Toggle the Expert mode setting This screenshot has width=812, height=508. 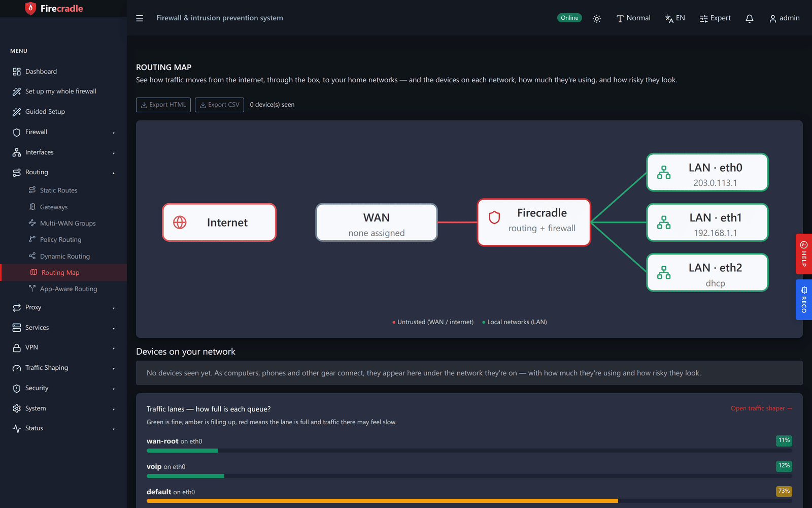(x=715, y=18)
